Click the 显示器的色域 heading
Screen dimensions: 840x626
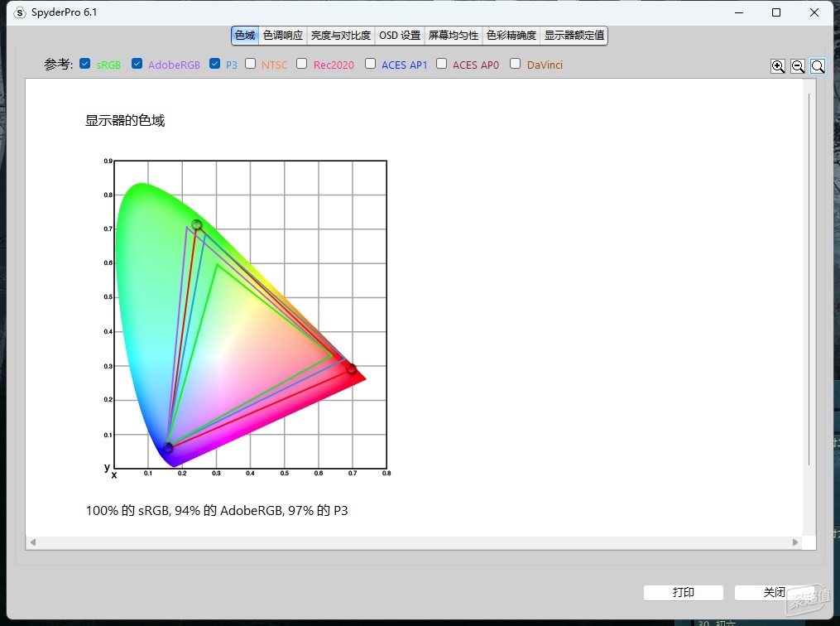125,121
